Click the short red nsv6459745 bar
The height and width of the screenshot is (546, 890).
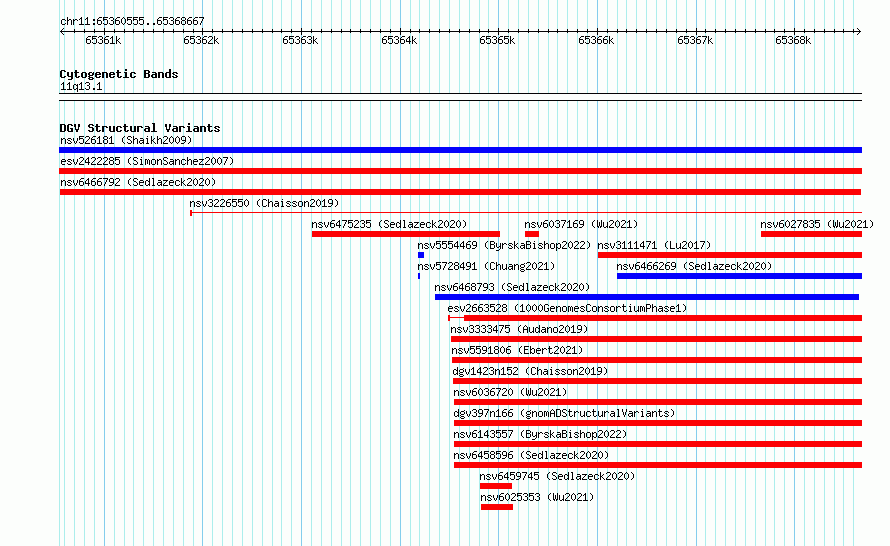pos(496,486)
